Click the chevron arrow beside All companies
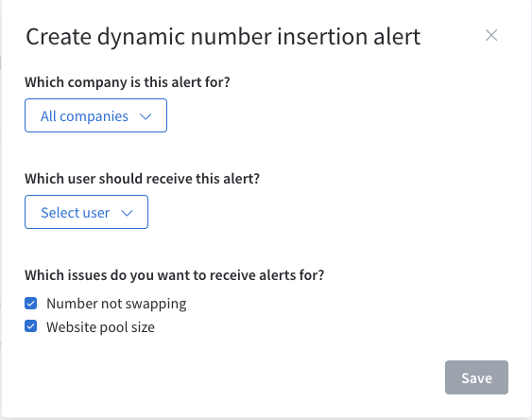The height and width of the screenshot is (420, 532). (x=146, y=116)
